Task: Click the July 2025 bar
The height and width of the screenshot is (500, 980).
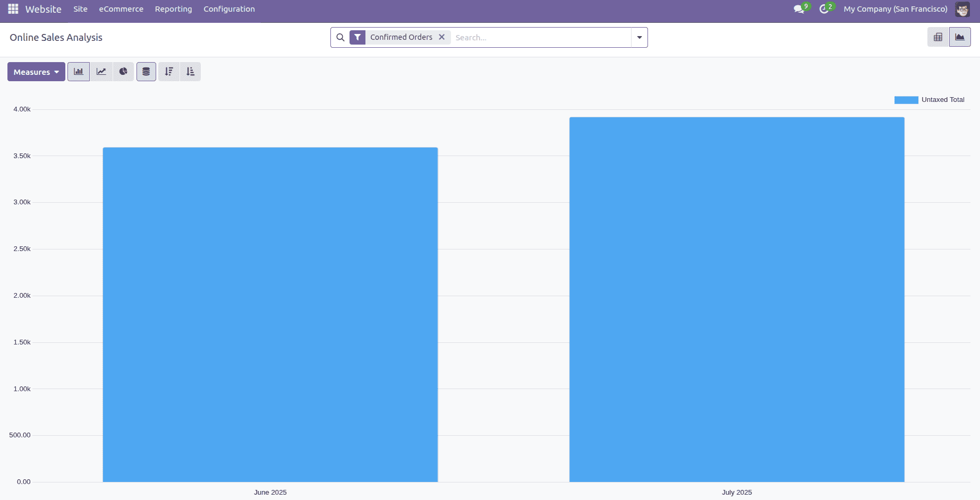Action: click(x=737, y=299)
